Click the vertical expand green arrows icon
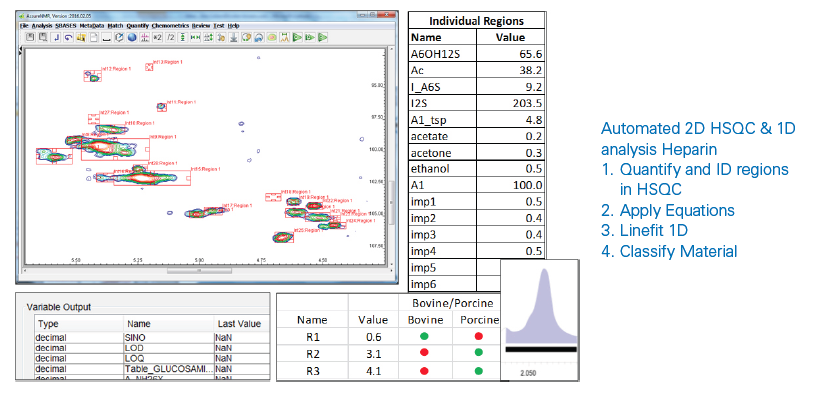Viewport: 838px width, 394px height. pos(183,37)
